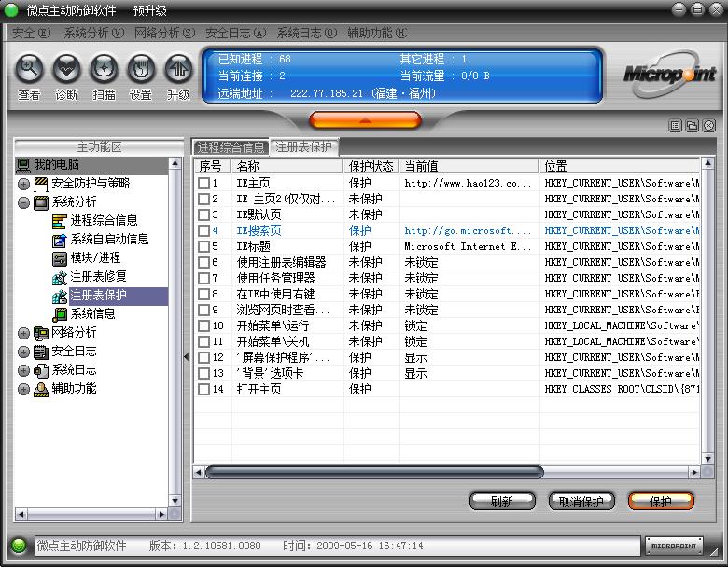
Task: Open the 诊断 heartbeat diagnosis icon
Action: (x=66, y=68)
